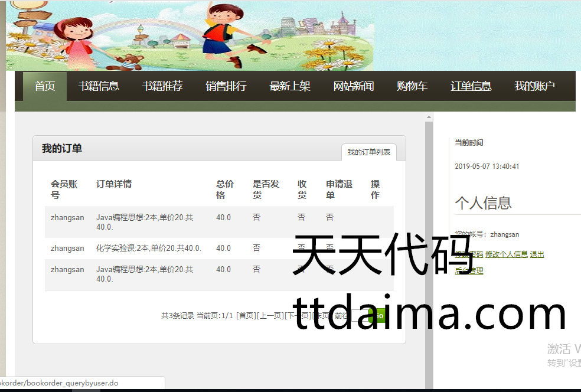This screenshot has width=581, height=392.
Task: Log out using the 退出 link
Action: coord(537,254)
